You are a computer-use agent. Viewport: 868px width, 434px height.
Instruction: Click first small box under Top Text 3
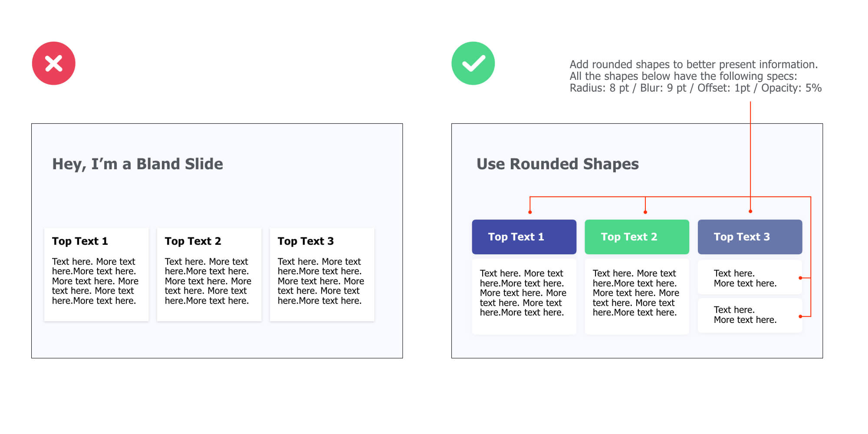(750, 278)
